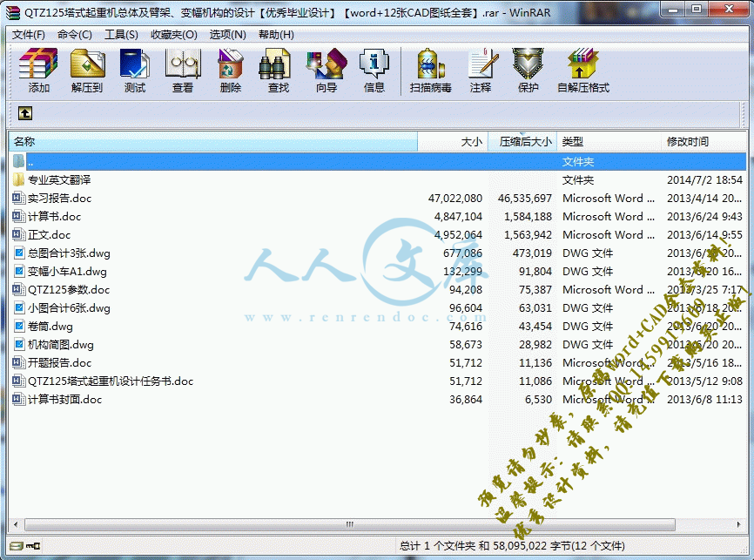Open the 文件(F) menu
The height and width of the screenshot is (560, 754).
[29, 35]
